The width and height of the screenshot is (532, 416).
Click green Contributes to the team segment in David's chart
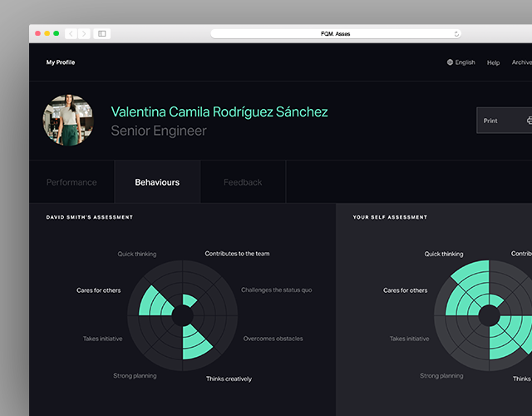click(x=188, y=300)
